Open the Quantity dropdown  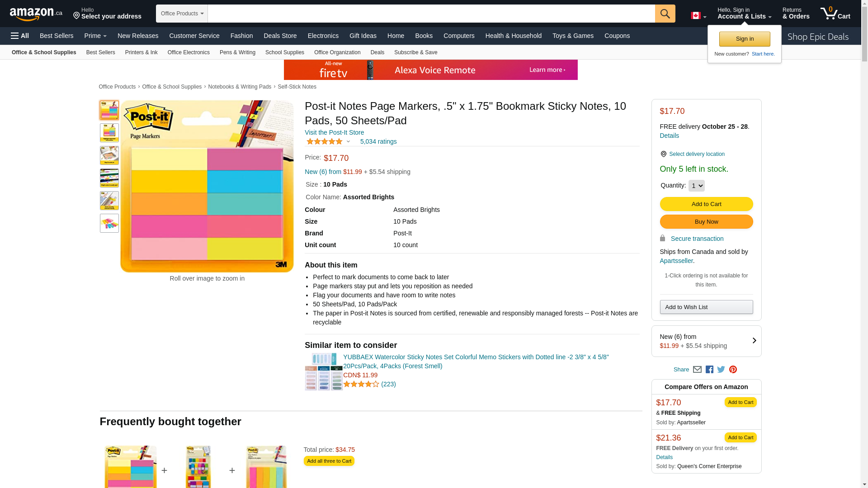[696, 186]
